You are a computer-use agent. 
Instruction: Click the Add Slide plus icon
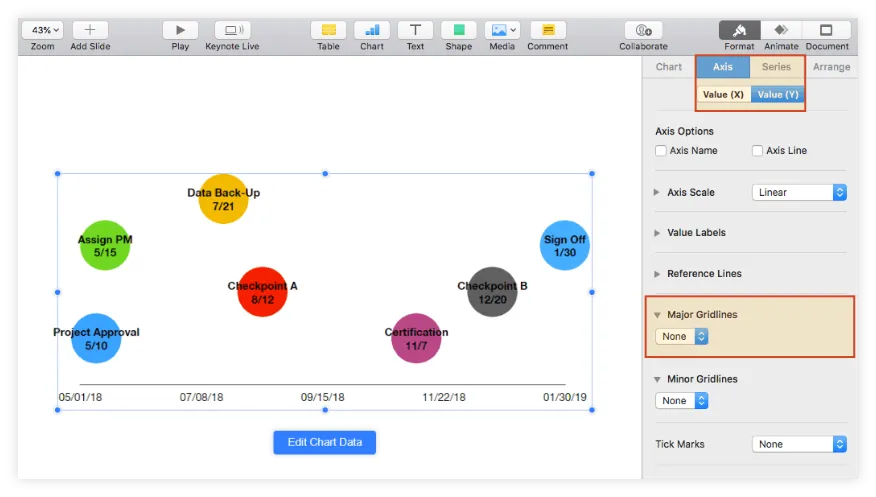click(x=90, y=30)
